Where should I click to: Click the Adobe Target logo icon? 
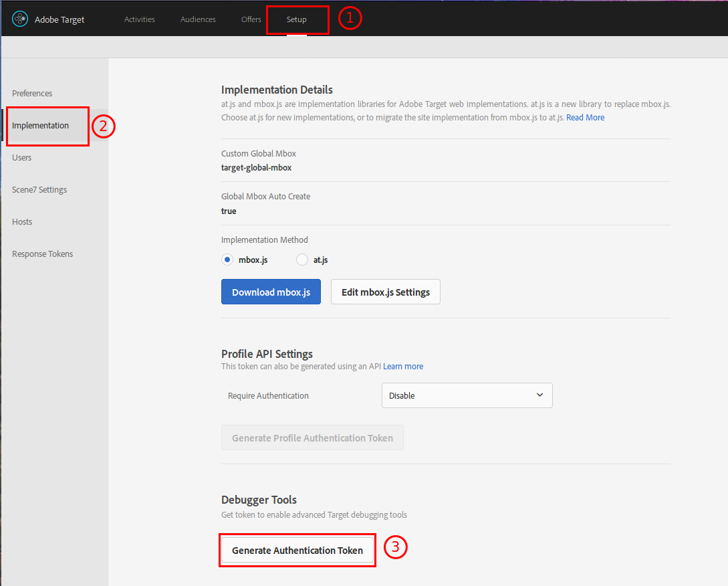[20, 19]
